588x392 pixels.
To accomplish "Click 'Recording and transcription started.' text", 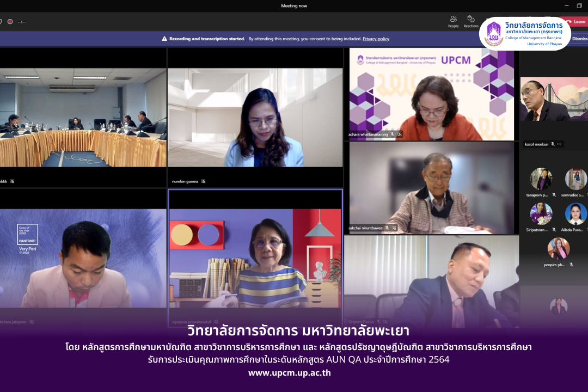I will click(207, 39).
